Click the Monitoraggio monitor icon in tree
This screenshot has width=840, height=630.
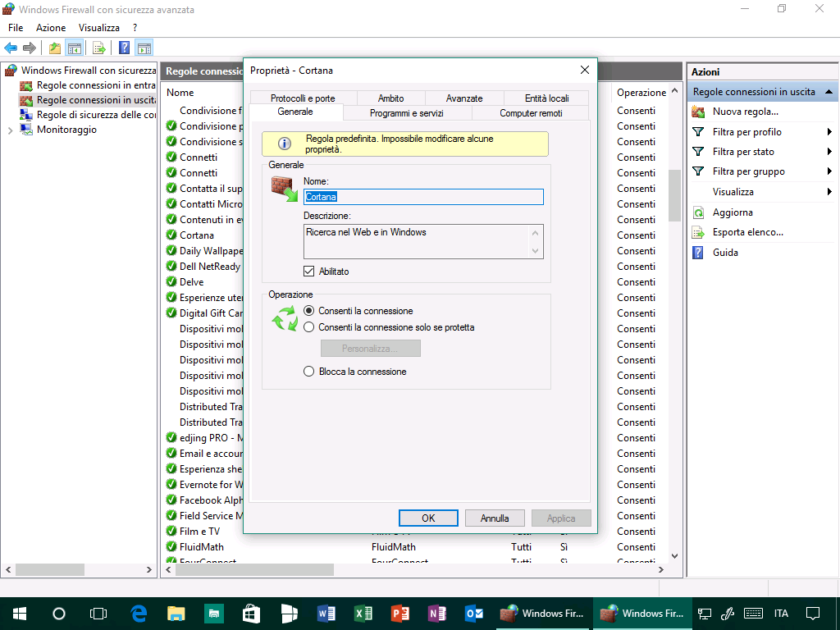pos(25,129)
